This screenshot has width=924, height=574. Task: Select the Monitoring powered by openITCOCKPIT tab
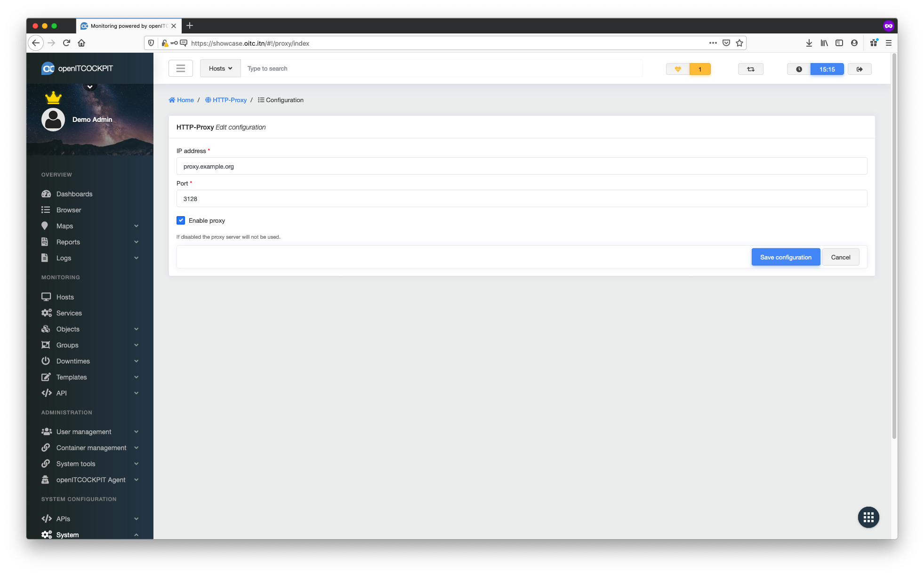[x=129, y=26]
